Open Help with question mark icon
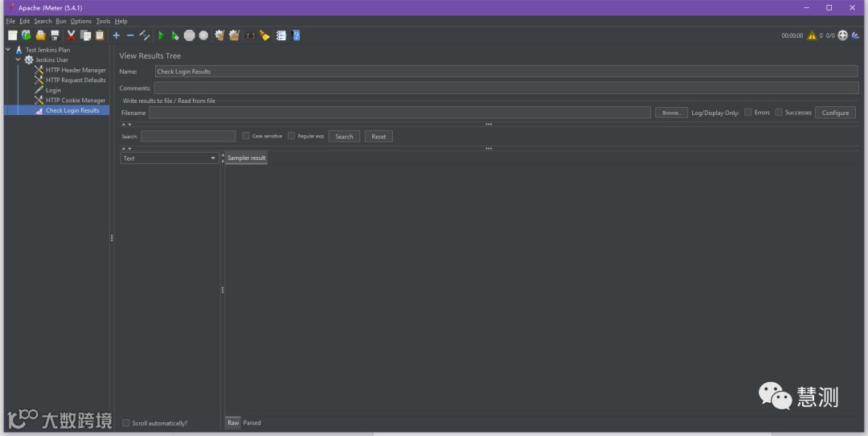 point(296,35)
